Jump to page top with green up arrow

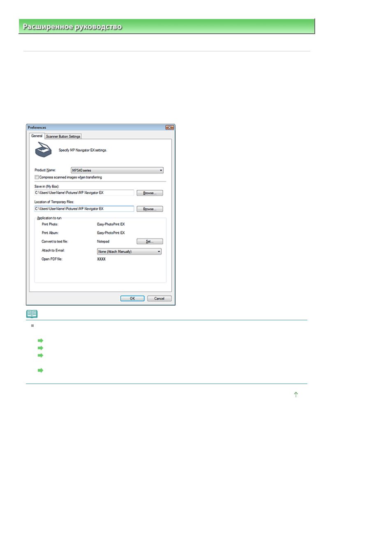pyautogui.click(x=296, y=394)
